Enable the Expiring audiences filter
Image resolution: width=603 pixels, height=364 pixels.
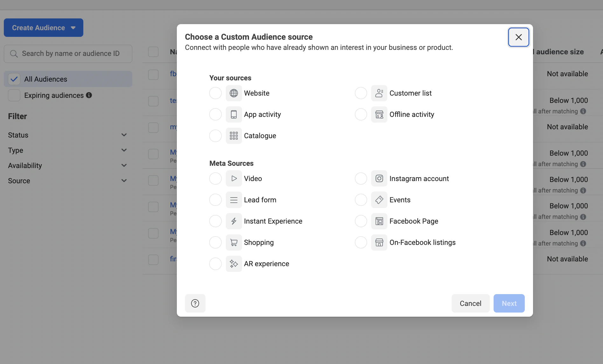(x=14, y=95)
